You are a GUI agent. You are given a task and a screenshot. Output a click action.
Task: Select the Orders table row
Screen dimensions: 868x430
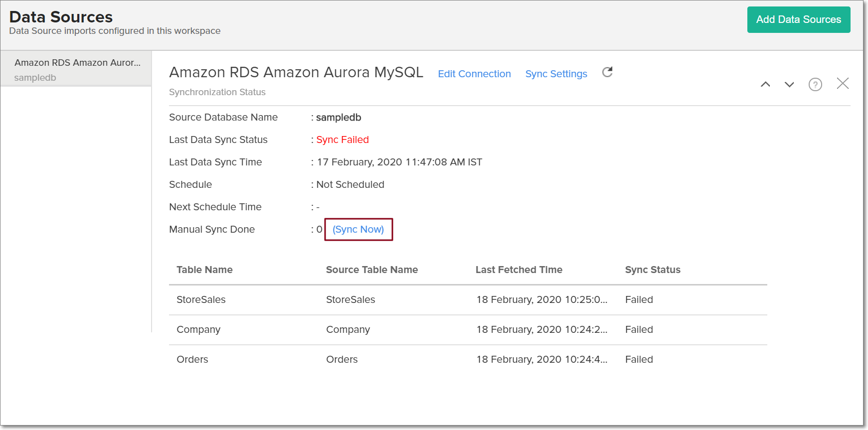(192, 360)
